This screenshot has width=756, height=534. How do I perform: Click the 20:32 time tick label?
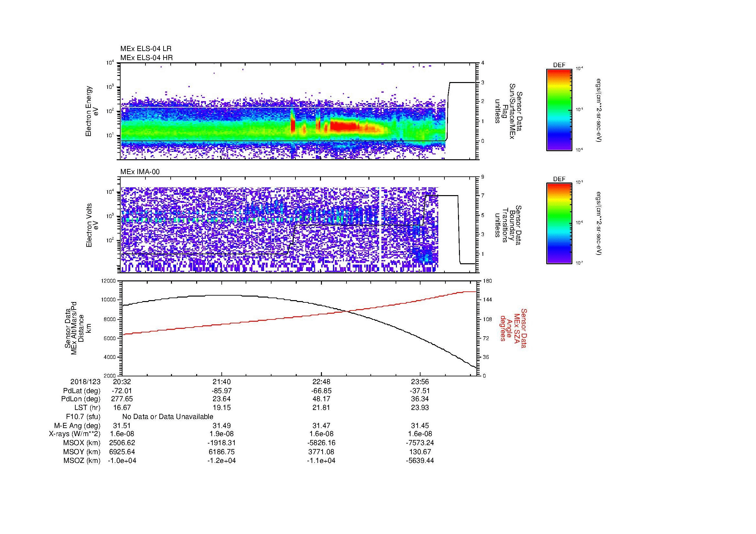122,382
